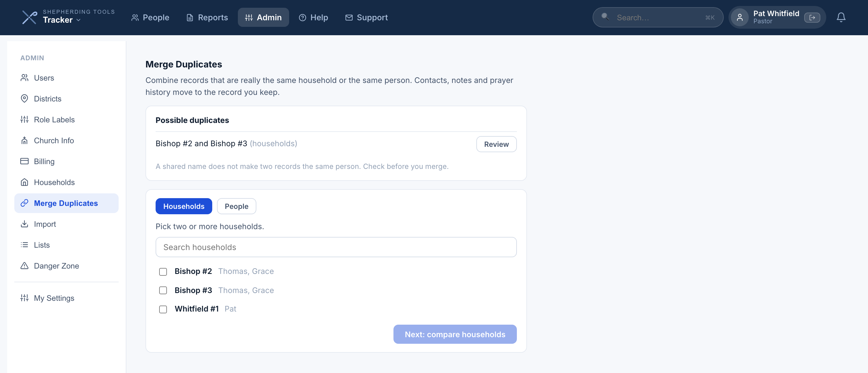The width and height of the screenshot is (868, 373).
Task: Open the People menu in top navigation
Action: click(x=150, y=17)
